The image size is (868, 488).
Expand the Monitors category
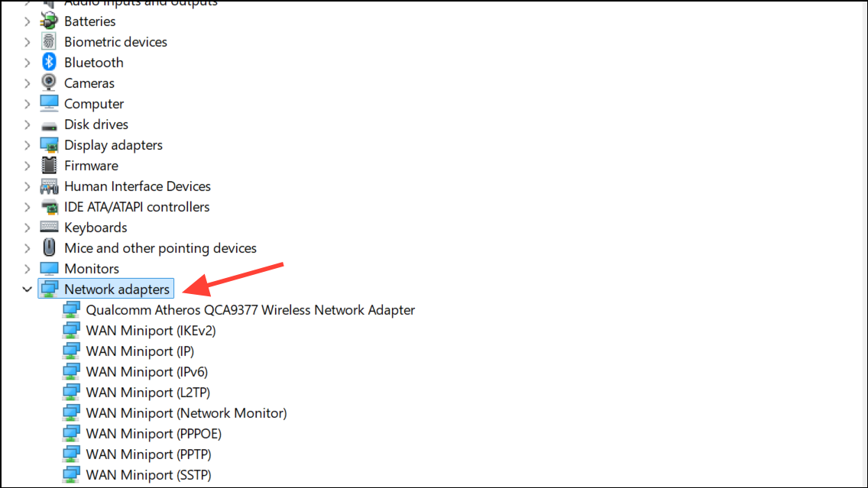pyautogui.click(x=27, y=269)
